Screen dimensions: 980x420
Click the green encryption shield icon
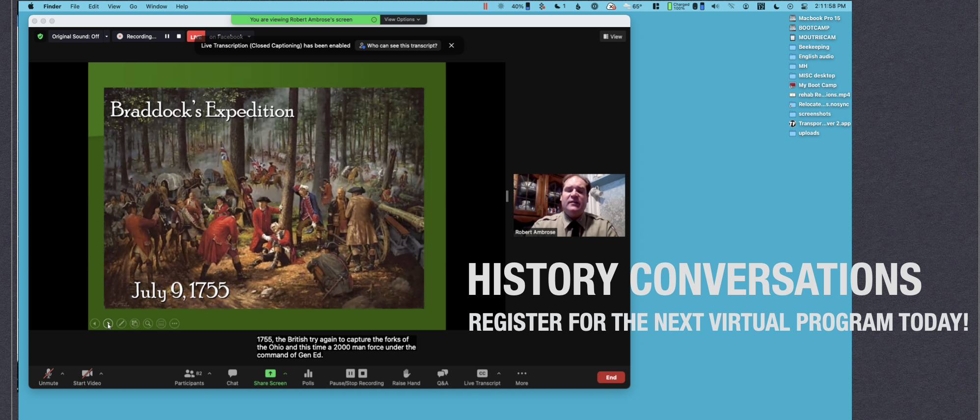[40, 36]
